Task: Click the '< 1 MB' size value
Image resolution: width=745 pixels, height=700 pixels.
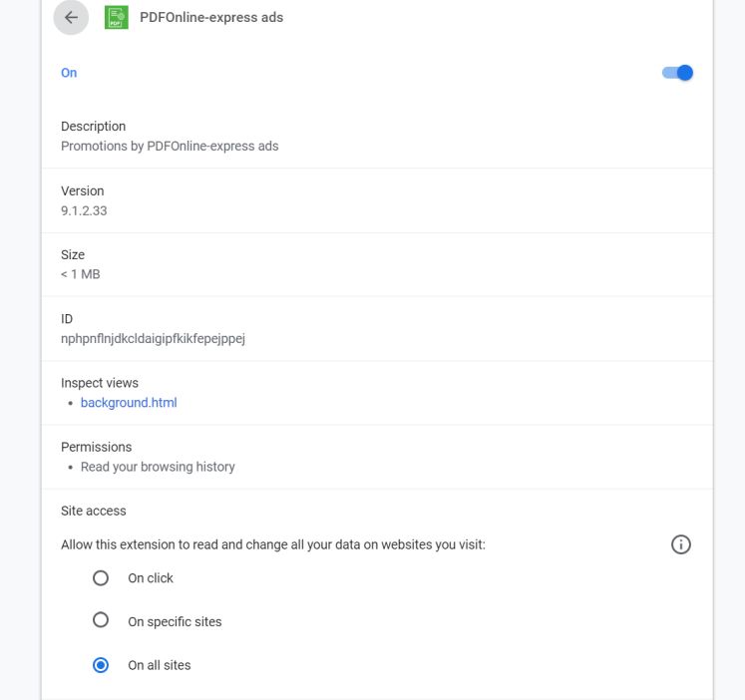Action: (81, 274)
